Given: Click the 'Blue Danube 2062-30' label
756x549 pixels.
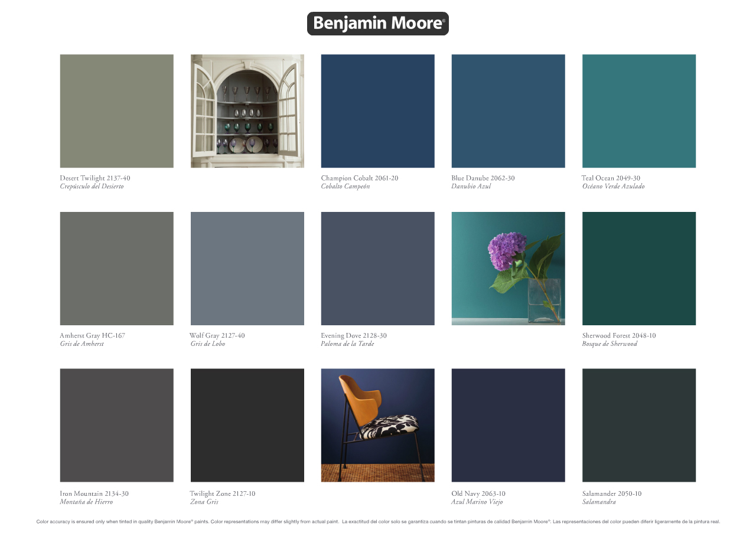Looking at the screenshot, I should pos(483,178).
